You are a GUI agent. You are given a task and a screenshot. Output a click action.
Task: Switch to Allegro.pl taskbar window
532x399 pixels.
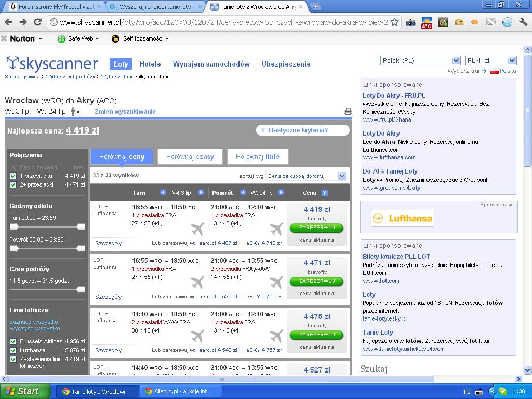point(181,392)
